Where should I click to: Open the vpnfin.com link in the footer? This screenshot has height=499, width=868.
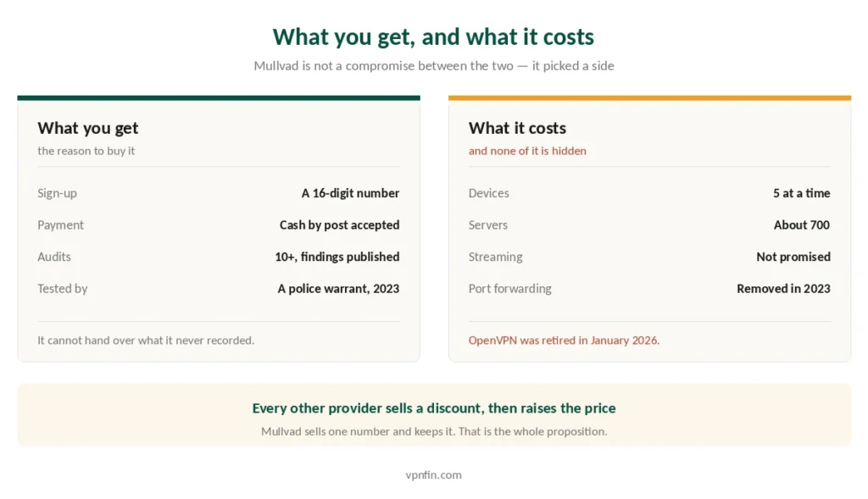point(433,474)
